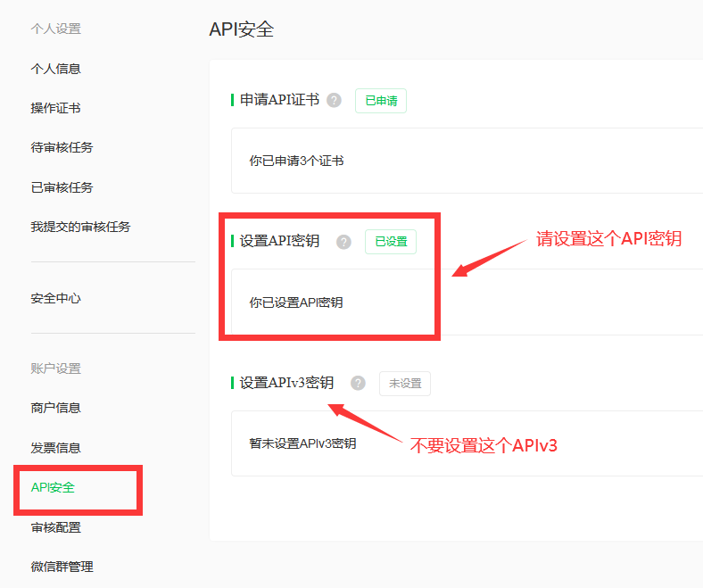Open 个人信息 in the sidebar
Screen dimensions: 703x588
coord(55,69)
